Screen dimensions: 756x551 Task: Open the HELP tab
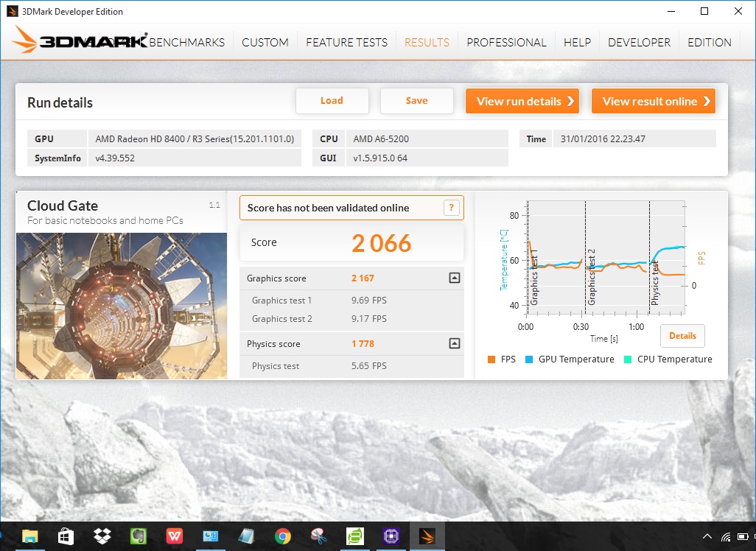[x=577, y=43]
